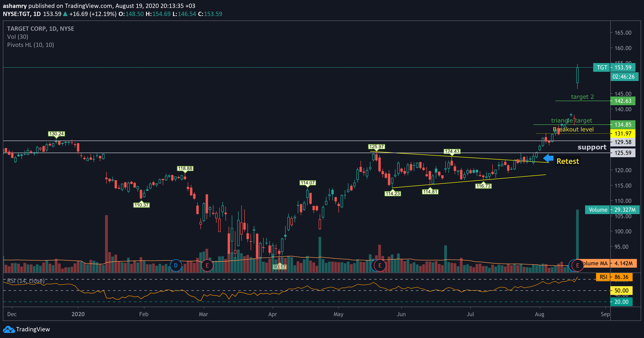Click the blue Retest arrow annotation
Viewport: 644px width, 338px height.
548,158
